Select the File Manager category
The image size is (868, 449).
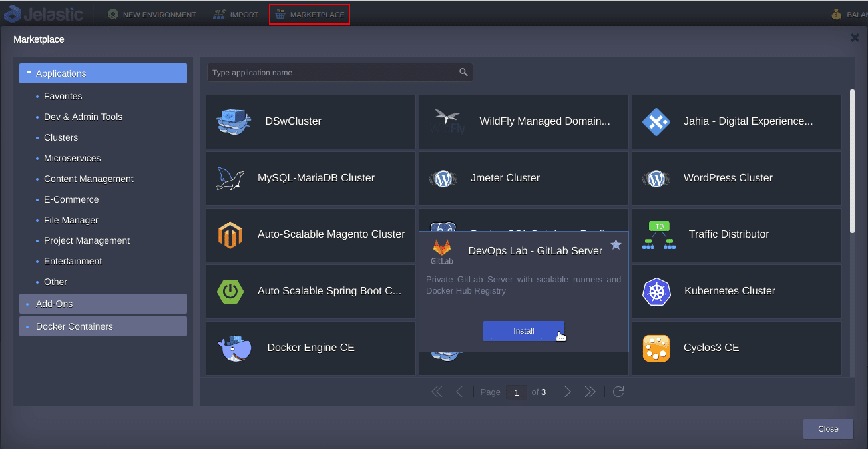coord(71,220)
